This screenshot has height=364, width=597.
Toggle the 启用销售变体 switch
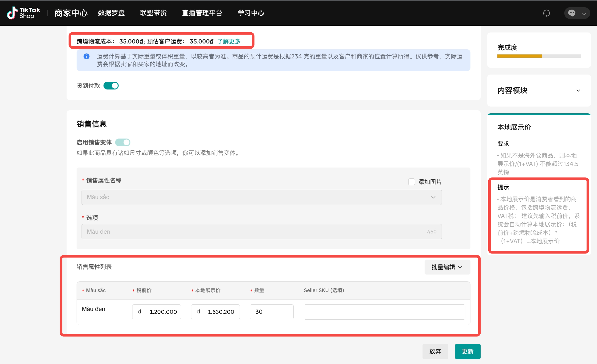tap(122, 143)
